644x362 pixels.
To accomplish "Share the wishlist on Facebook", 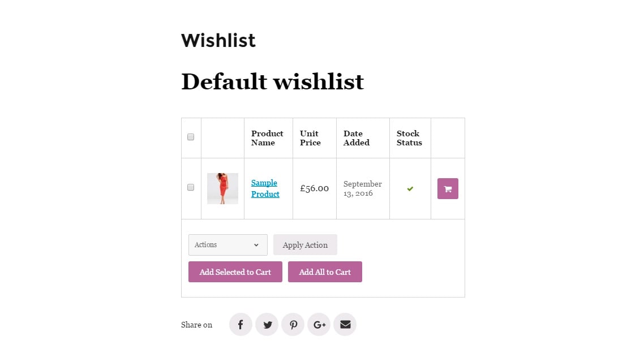I will point(241,325).
